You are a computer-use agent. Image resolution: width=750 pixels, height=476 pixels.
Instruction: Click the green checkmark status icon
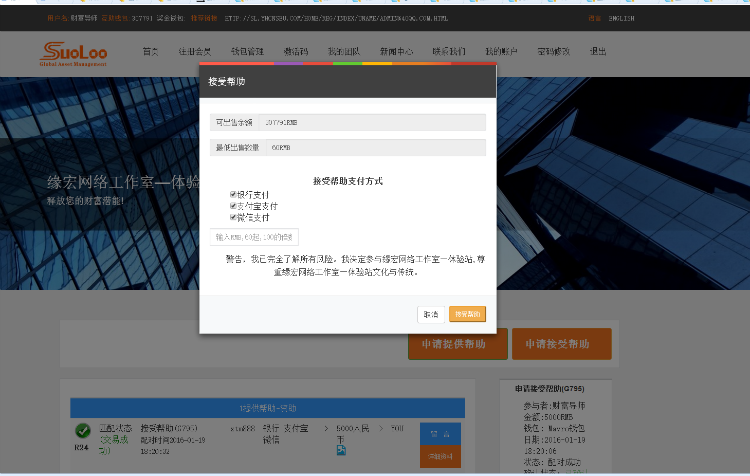tap(83, 431)
